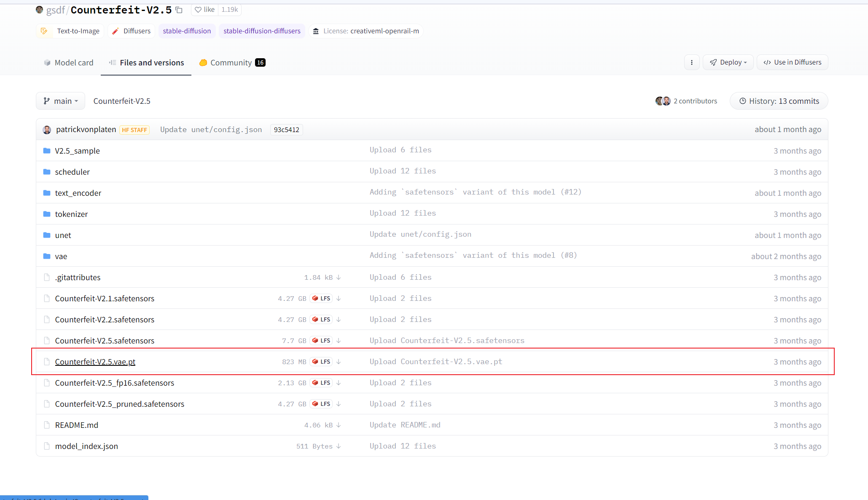Open the Deploy dropdown
Screen dimensions: 868x500
click(728, 62)
